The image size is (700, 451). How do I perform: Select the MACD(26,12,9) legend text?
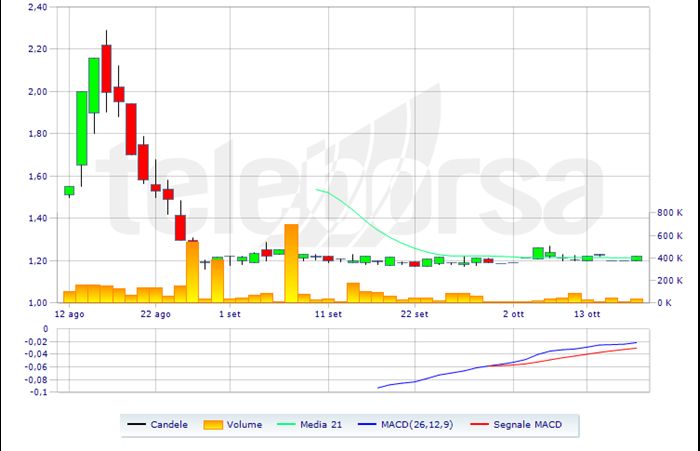pyautogui.click(x=415, y=425)
